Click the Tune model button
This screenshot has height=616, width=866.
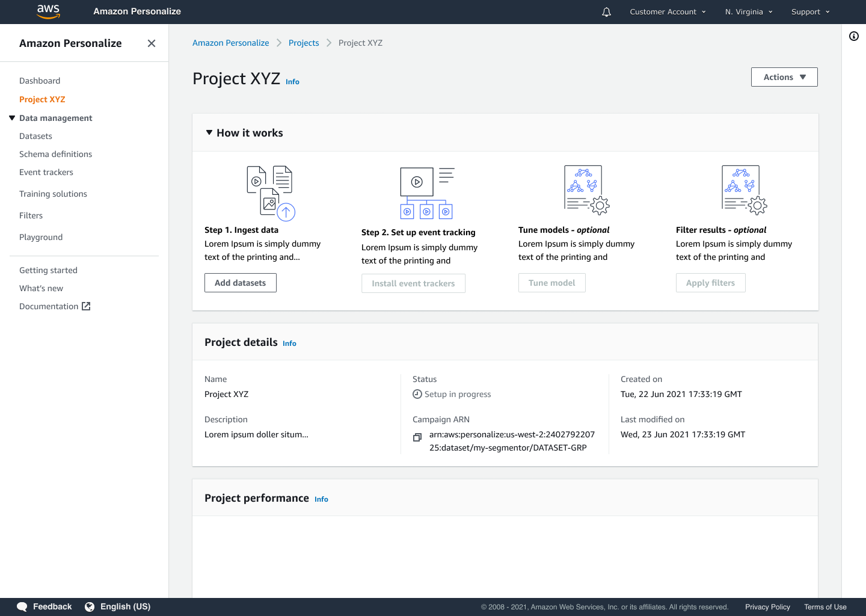pyautogui.click(x=552, y=283)
